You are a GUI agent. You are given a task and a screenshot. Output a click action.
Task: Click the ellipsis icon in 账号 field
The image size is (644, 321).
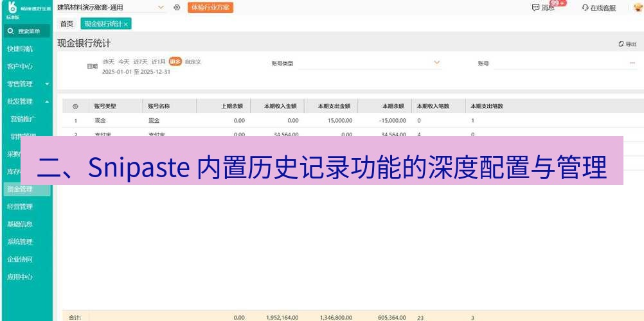[x=632, y=63]
